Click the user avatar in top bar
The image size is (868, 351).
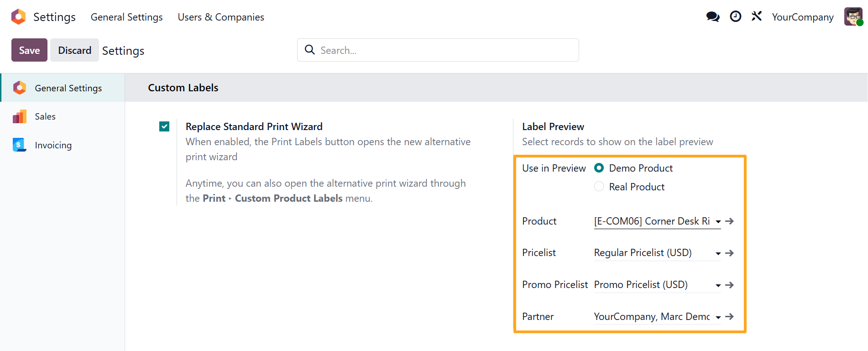[x=853, y=17]
